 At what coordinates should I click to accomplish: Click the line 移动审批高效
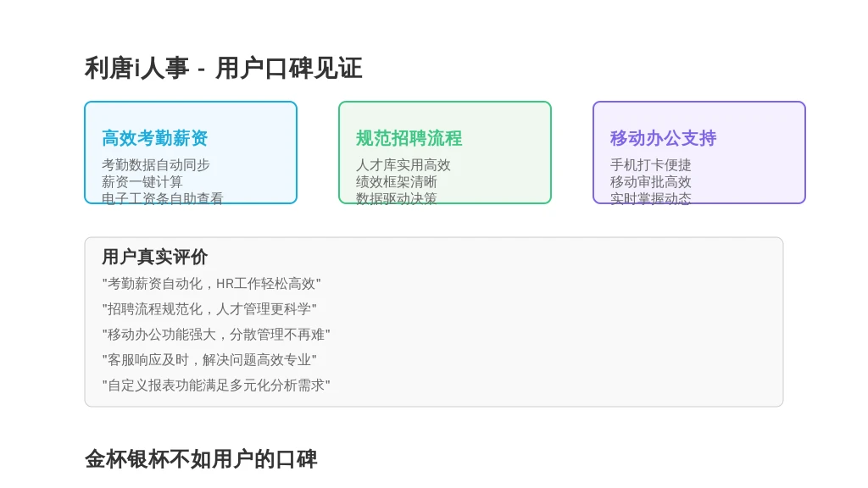click(x=650, y=182)
